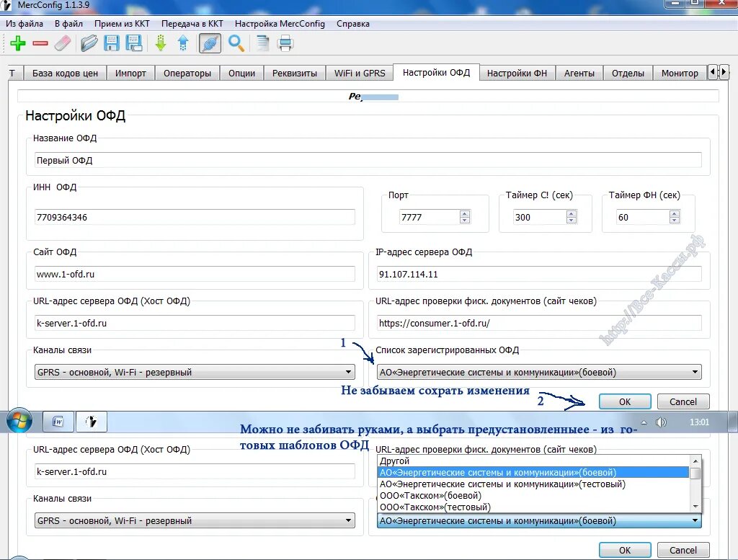
Task: Increase Таймер ФН value up arrow
Action: 675,213
